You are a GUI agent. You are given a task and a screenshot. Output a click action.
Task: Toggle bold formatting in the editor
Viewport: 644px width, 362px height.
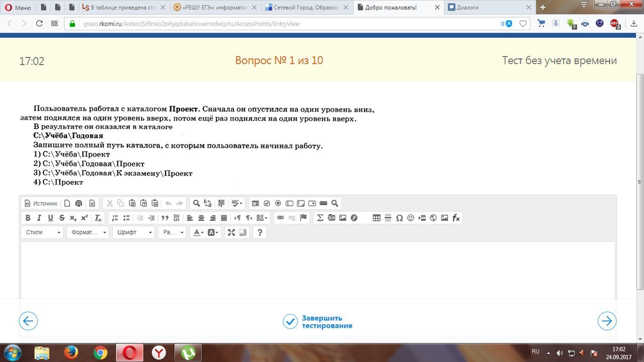(28, 218)
